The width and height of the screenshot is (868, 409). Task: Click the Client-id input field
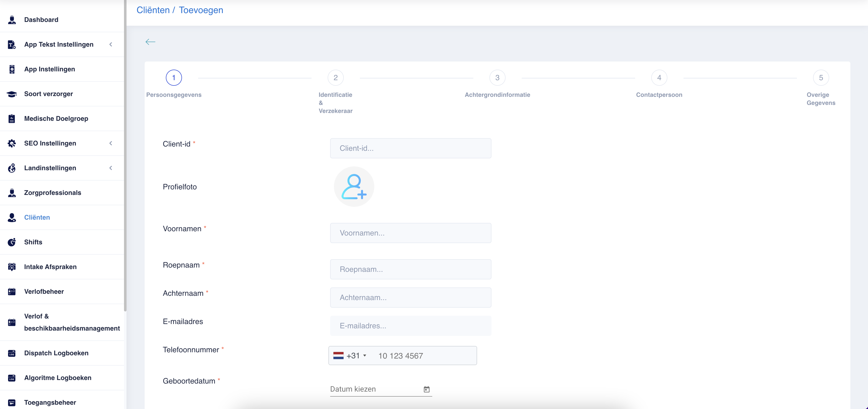[x=410, y=148]
